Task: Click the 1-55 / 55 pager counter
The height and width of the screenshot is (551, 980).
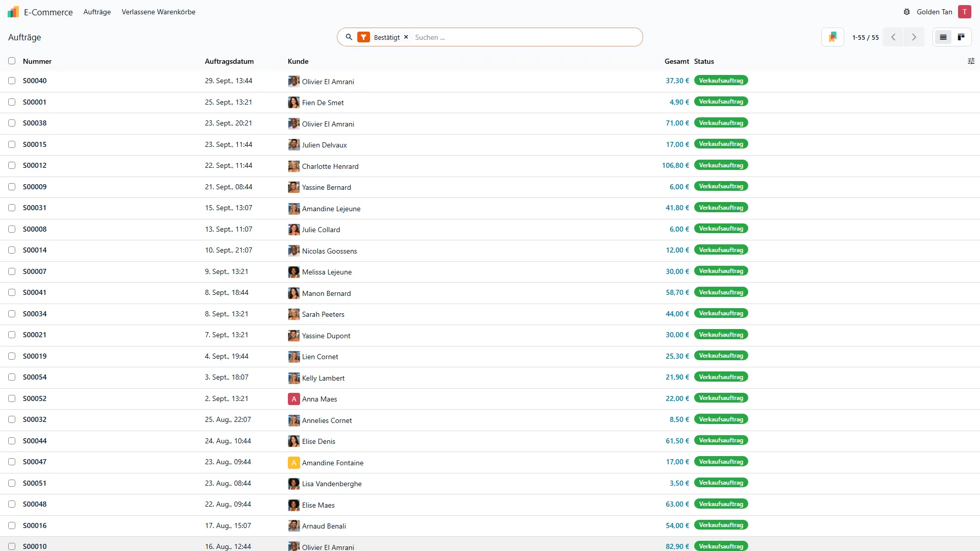Action: pyautogui.click(x=865, y=37)
